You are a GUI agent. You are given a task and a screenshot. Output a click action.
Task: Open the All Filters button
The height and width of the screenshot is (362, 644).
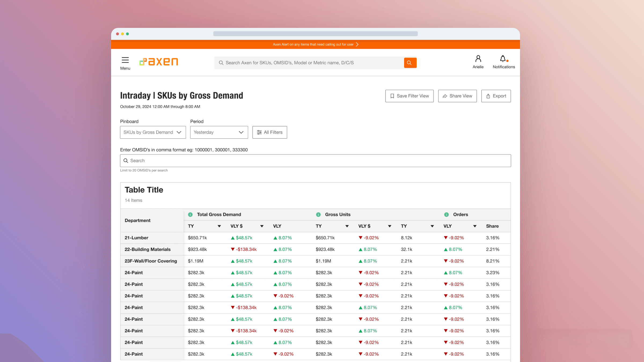270,132
